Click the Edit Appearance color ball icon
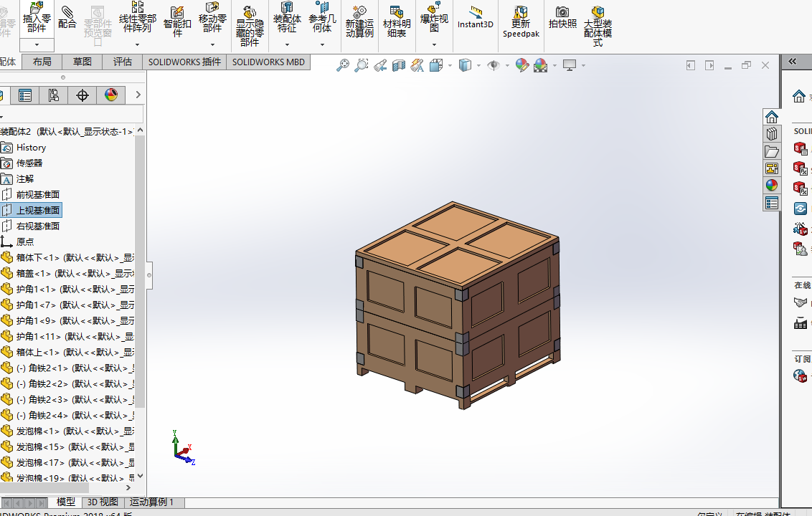Image resolution: width=812 pixels, height=516 pixels. point(522,65)
